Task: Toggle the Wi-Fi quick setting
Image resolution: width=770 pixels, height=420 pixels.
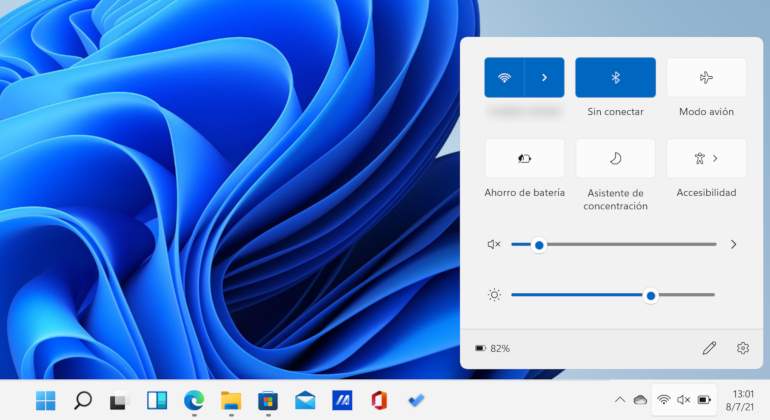Action: [x=504, y=78]
